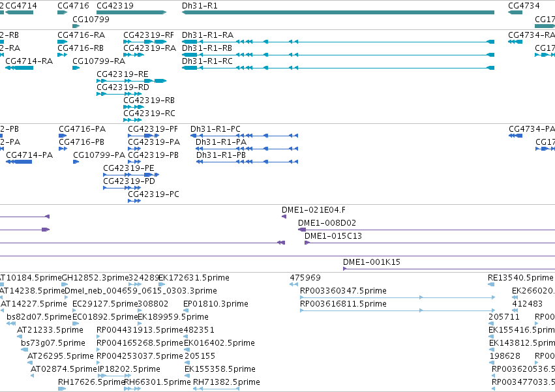The width and height of the screenshot is (555, 392).
Task: Click transcript CG42319-RC
Action: [149, 113]
